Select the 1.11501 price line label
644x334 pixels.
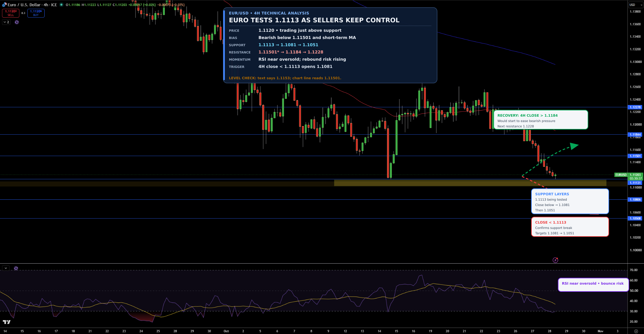click(635, 156)
